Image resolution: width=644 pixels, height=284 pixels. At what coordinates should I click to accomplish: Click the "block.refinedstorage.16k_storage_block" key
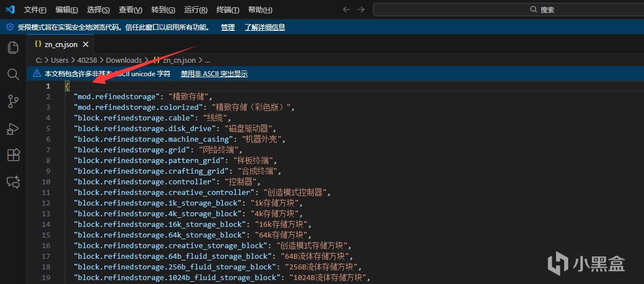(158, 225)
